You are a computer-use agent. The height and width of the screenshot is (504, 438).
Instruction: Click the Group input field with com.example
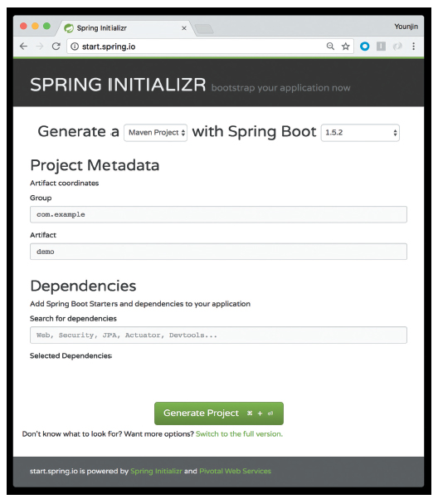tap(218, 214)
